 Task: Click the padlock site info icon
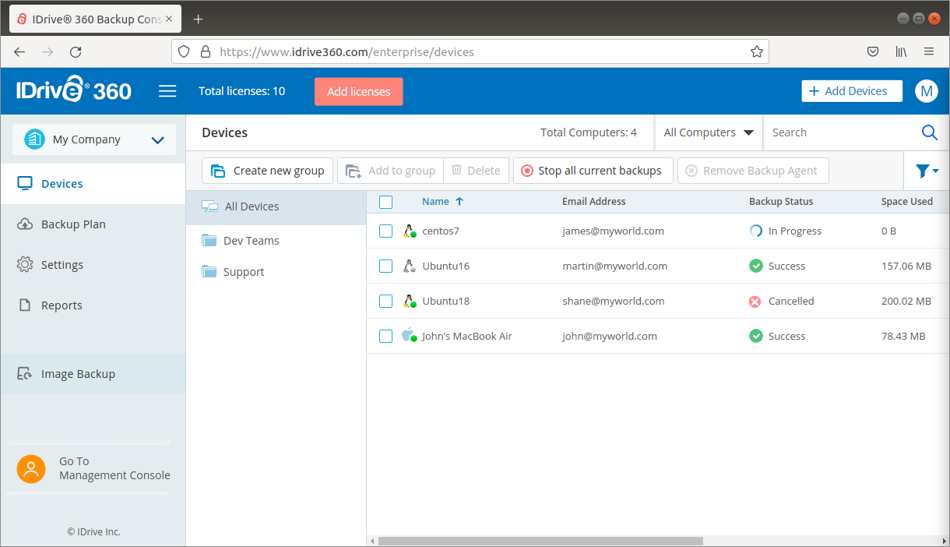pyautogui.click(x=205, y=52)
